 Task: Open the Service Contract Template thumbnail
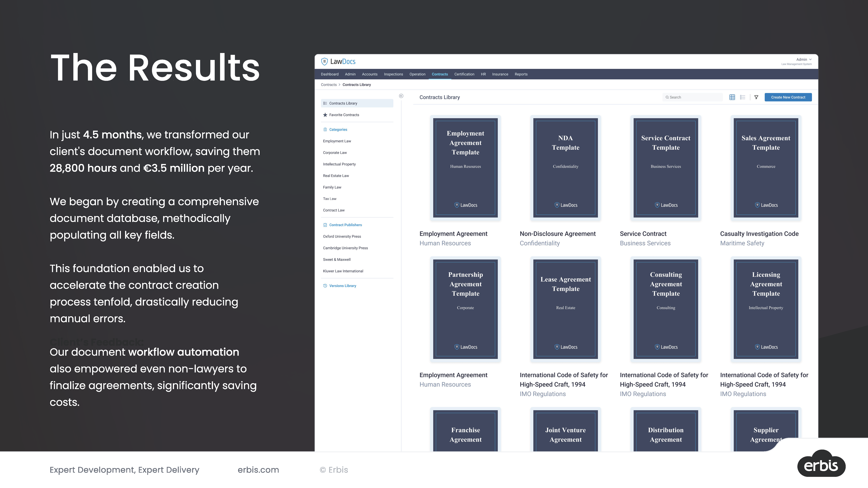point(666,168)
